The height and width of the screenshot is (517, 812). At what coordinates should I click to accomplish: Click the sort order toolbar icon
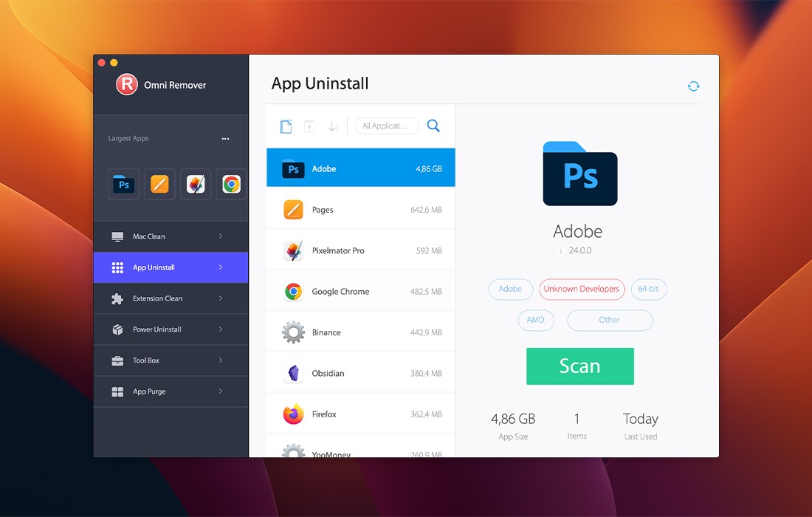(333, 126)
